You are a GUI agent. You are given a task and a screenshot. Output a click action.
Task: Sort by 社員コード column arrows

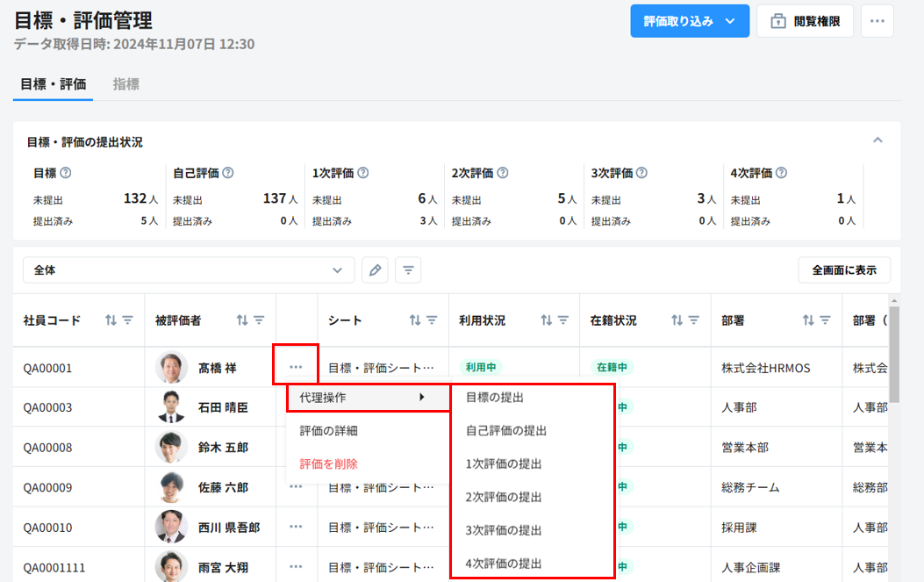[111, 320]
